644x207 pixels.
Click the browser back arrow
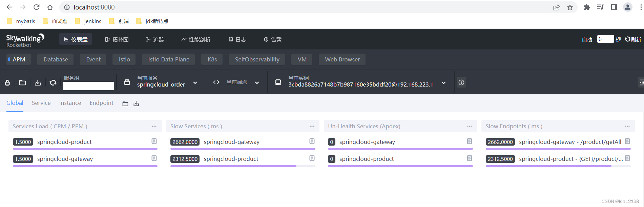coord(9,7)
